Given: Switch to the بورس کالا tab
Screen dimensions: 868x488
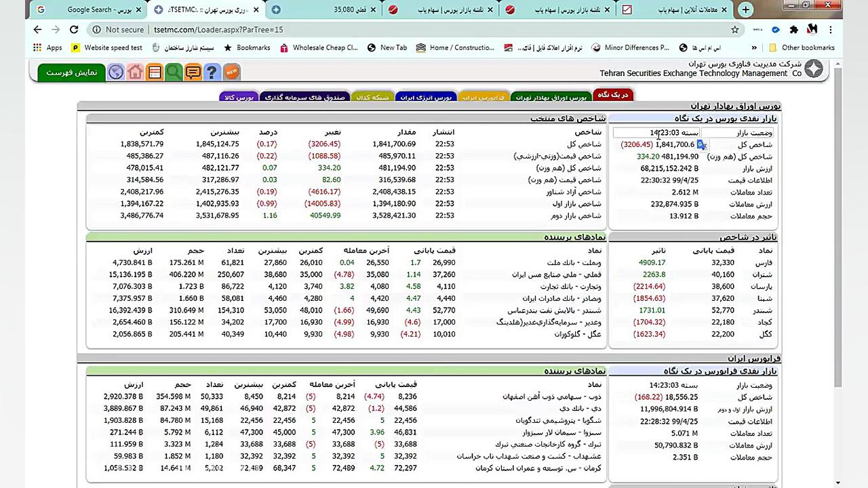Looking at the screenshot, I should tap(239, 97).
